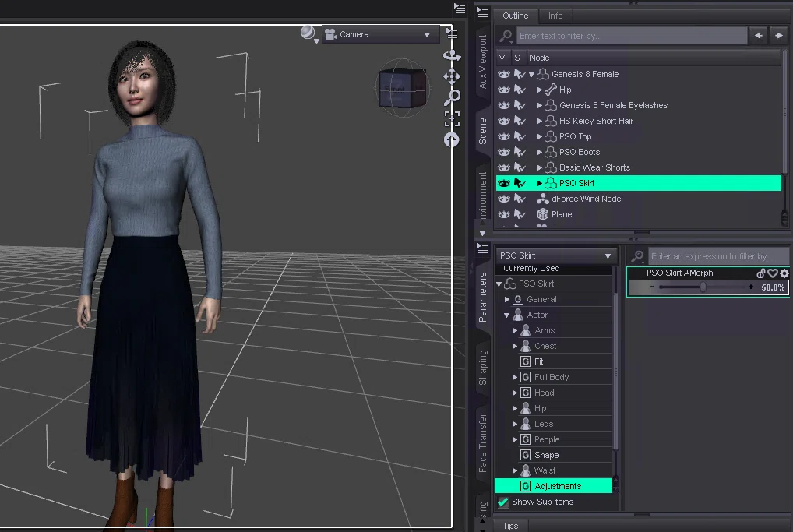Favorite the PSO Skirt AMorph heart icon
793x532 pixels.
tap(772, 273)
